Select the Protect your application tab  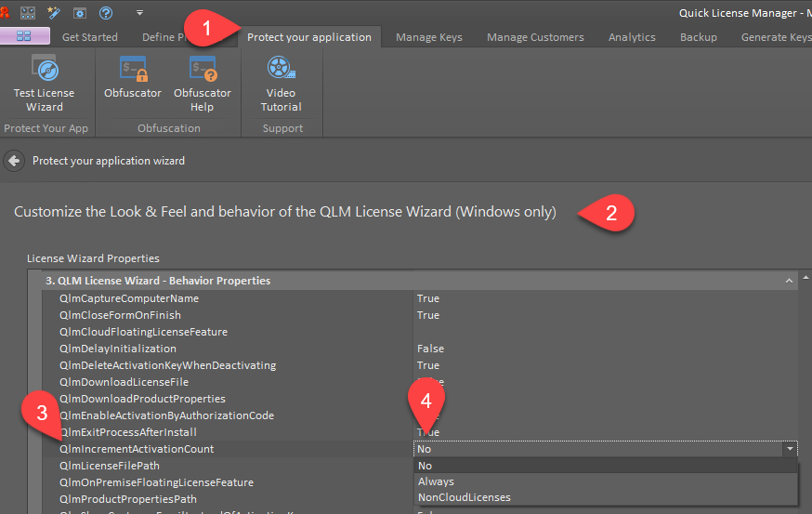(x=309, y=37)
